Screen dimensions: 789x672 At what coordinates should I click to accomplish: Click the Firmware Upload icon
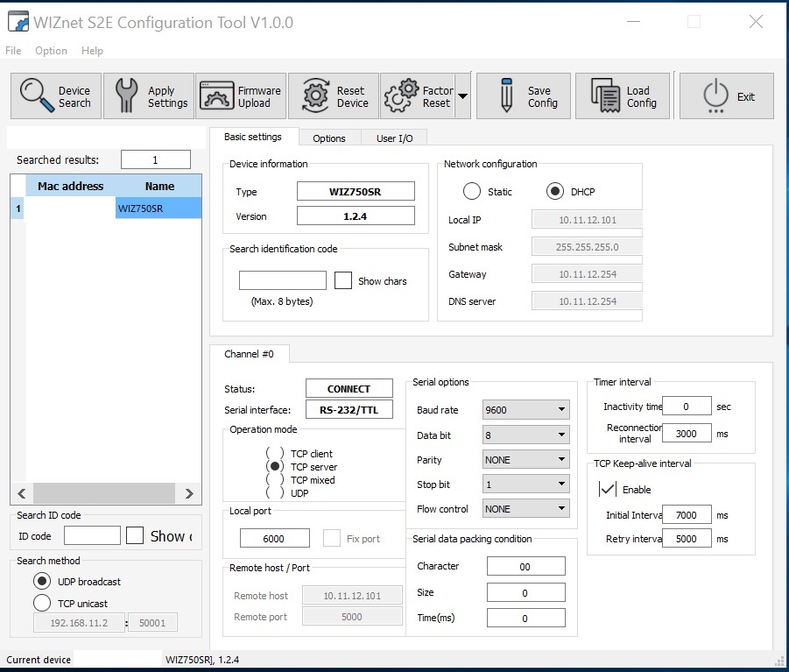click(x=217, y=95)
